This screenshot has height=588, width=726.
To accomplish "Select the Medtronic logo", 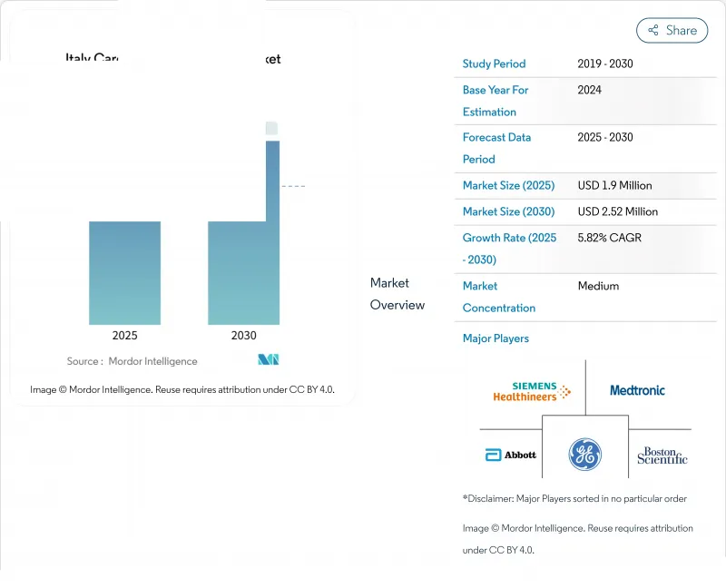I will 637,390.
